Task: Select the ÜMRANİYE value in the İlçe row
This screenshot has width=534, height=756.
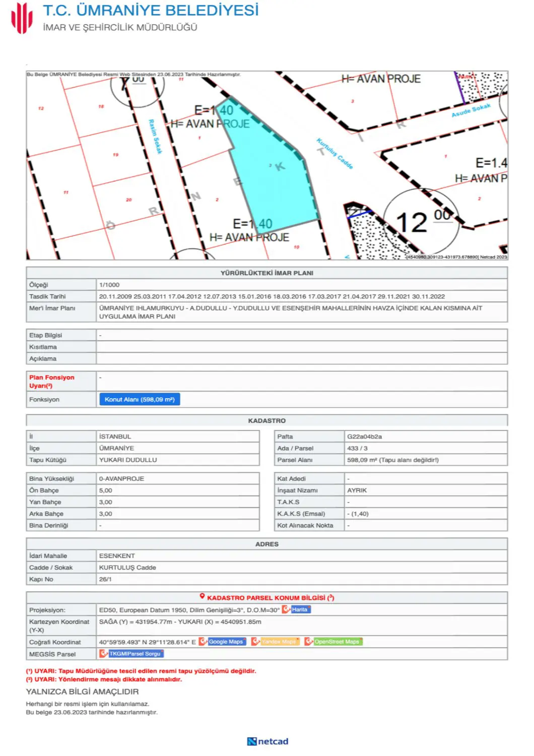Action: (116, 448)
